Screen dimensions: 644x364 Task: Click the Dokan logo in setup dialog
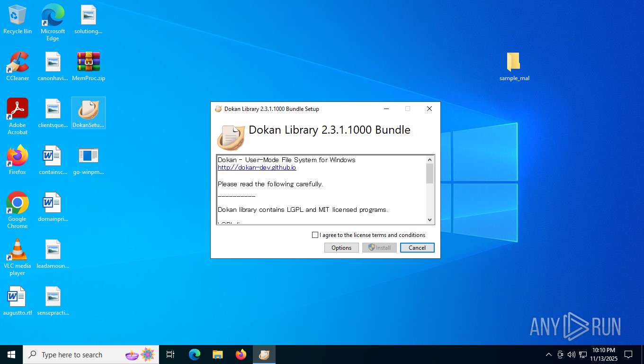tap(231, 137)
